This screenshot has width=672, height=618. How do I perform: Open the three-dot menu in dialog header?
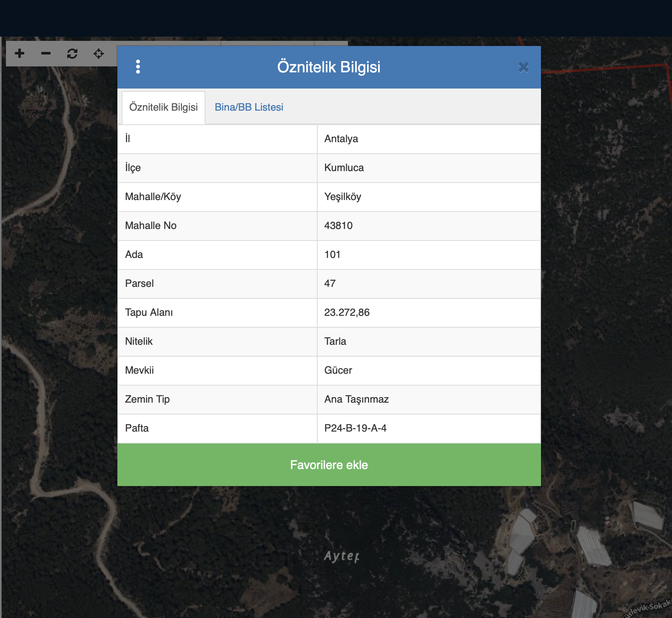(x=138, y=67)
